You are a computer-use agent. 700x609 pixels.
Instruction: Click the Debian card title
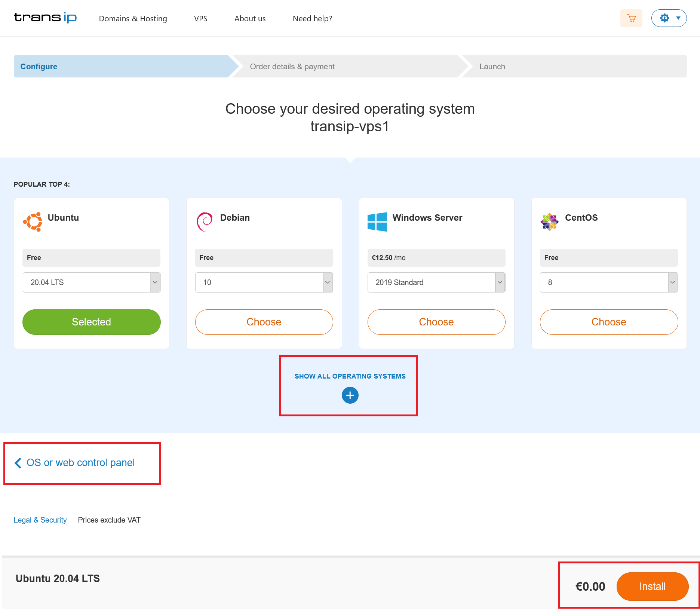[235, 218]
